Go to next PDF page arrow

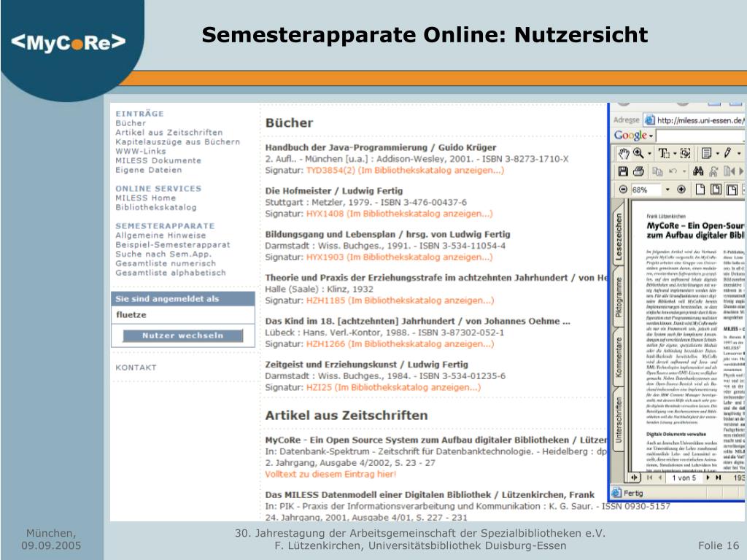point(708,477)
